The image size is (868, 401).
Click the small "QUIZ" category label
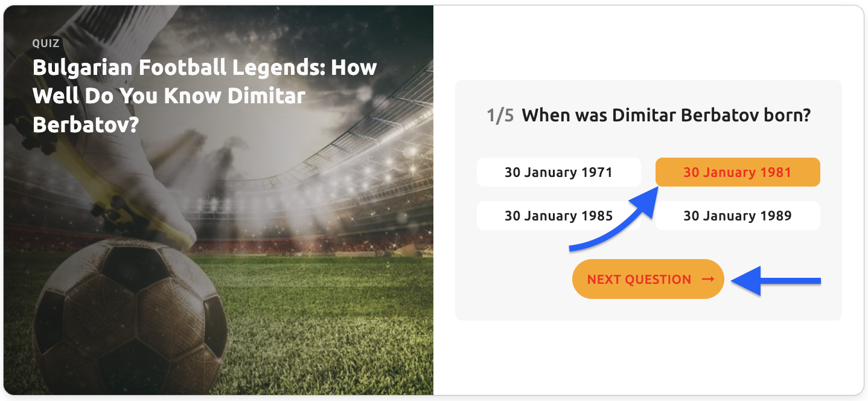[46, 43]
